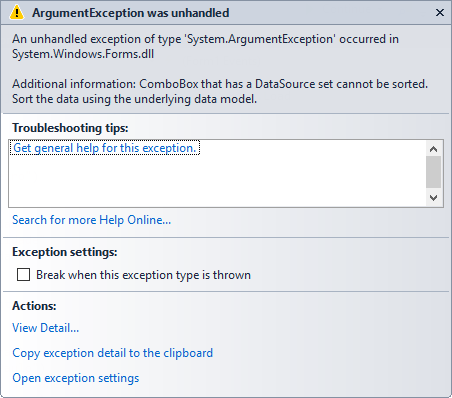
Task: Click the Sort the data using underlying data model line
Action: click(135, 99)
